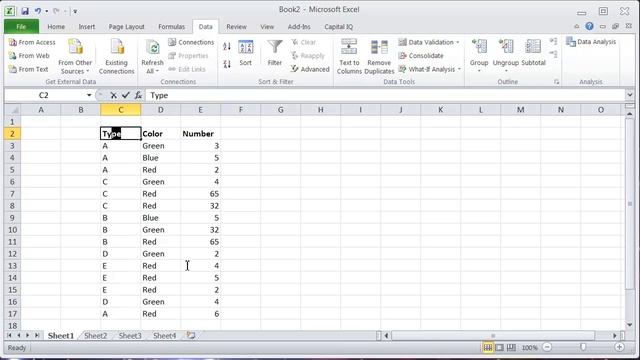Open Consolidate tool
Screen dimensions: 640x360
pos(420,56)
